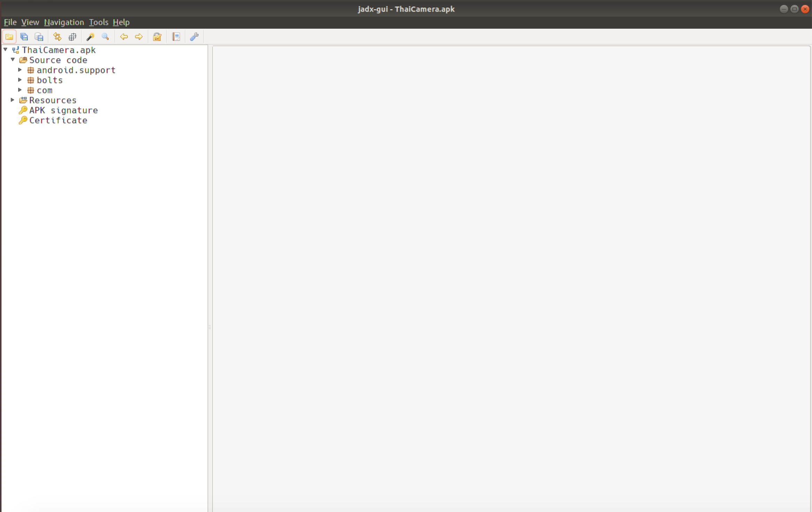
Task: Expand the android.support package node
Action: (20, 70)
